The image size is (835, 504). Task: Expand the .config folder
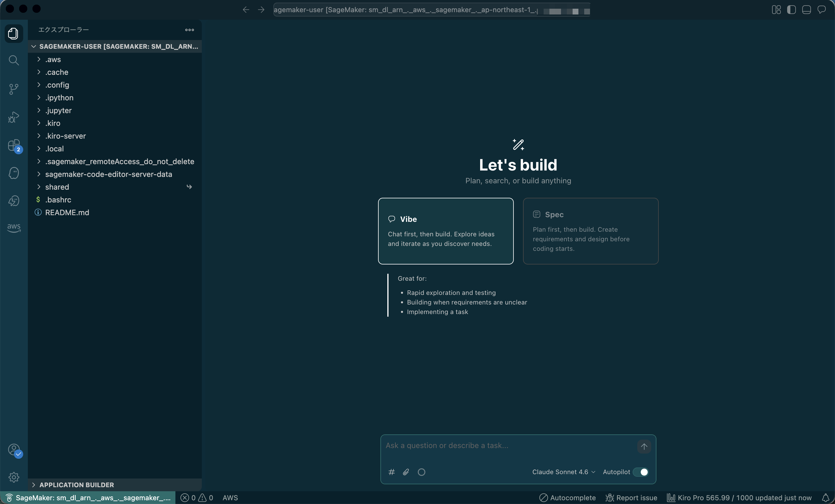pos(115,85)
